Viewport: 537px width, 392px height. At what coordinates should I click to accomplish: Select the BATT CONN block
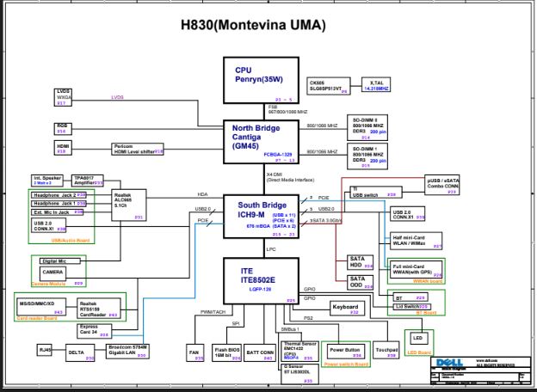260,352
